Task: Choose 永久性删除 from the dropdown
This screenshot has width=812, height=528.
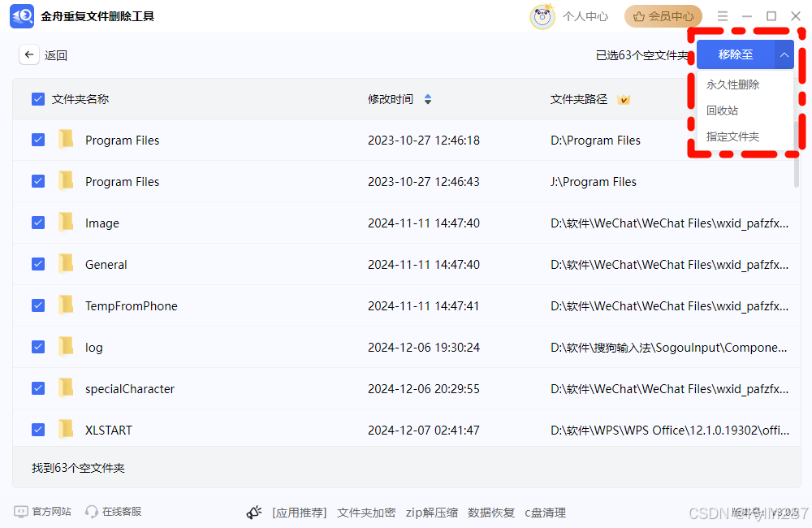Action: click(732, 84)
